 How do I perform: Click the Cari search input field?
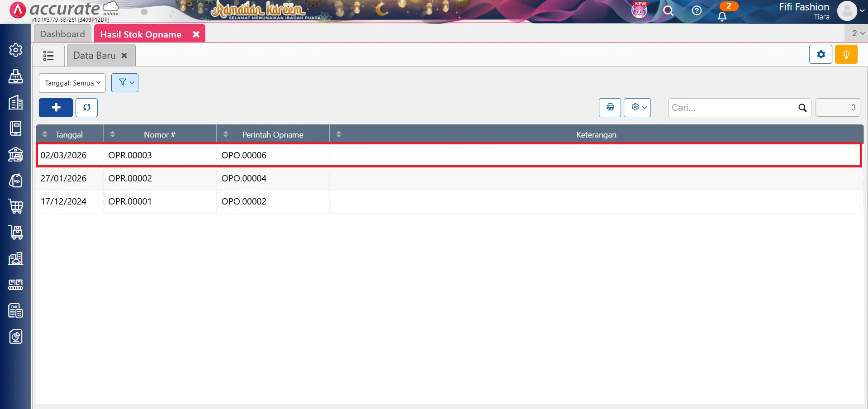pyautogui.click(x=733, y=108)
